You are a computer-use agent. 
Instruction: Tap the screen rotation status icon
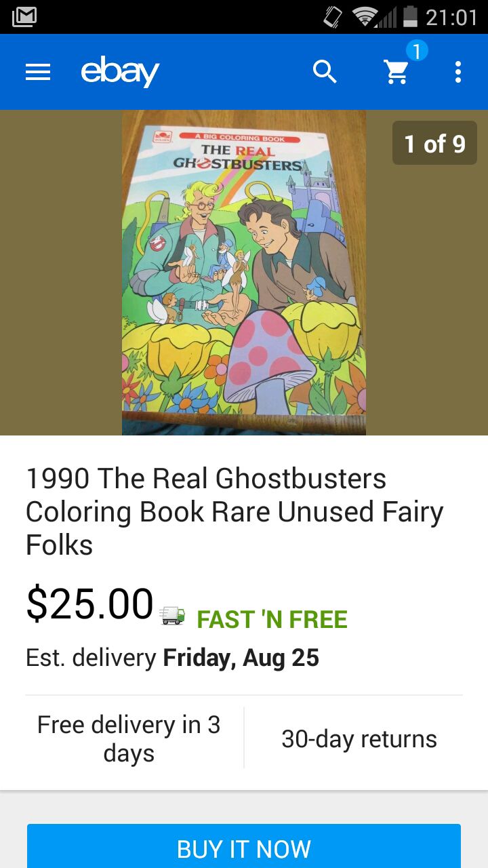coord(333,17)
